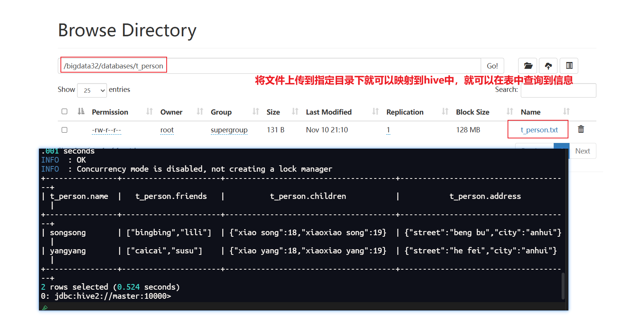Click the Group column header
Screen dimensions: 644x315
(221, 112)
